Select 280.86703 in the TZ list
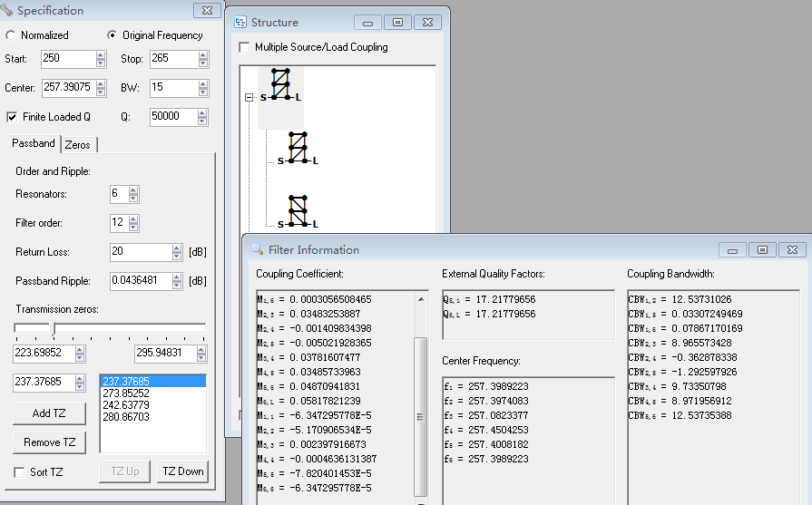Viewport: 812px width, 505px height. [x=152, y=417]
